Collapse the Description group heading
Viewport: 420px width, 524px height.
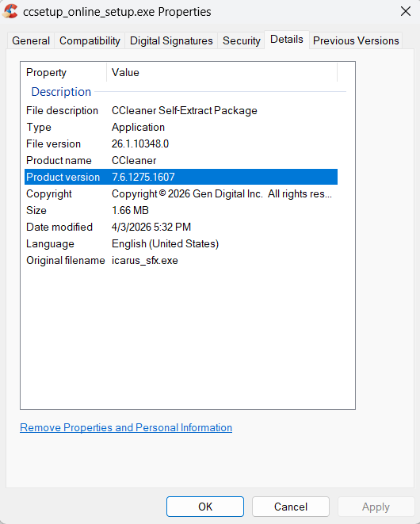[61, 92]
